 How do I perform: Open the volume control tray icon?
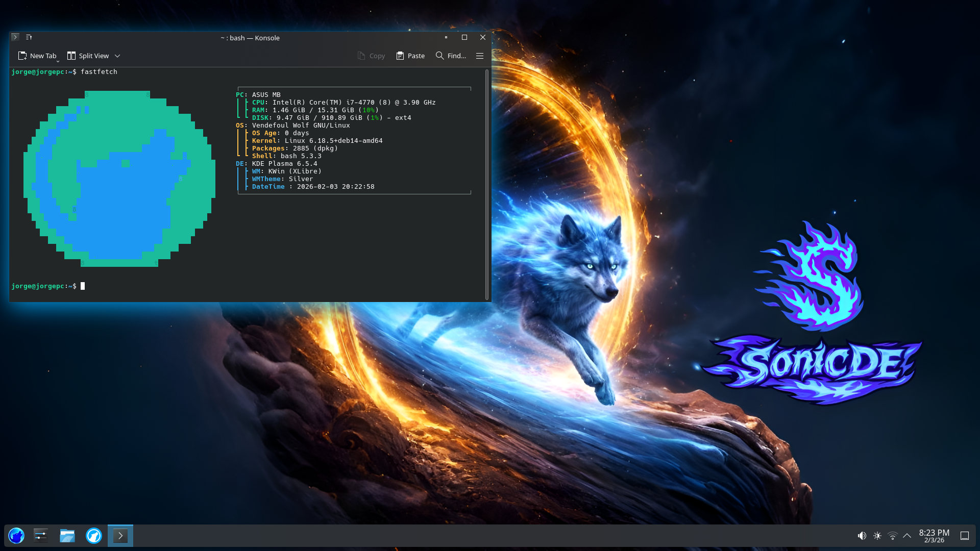[x=862, y=536]
